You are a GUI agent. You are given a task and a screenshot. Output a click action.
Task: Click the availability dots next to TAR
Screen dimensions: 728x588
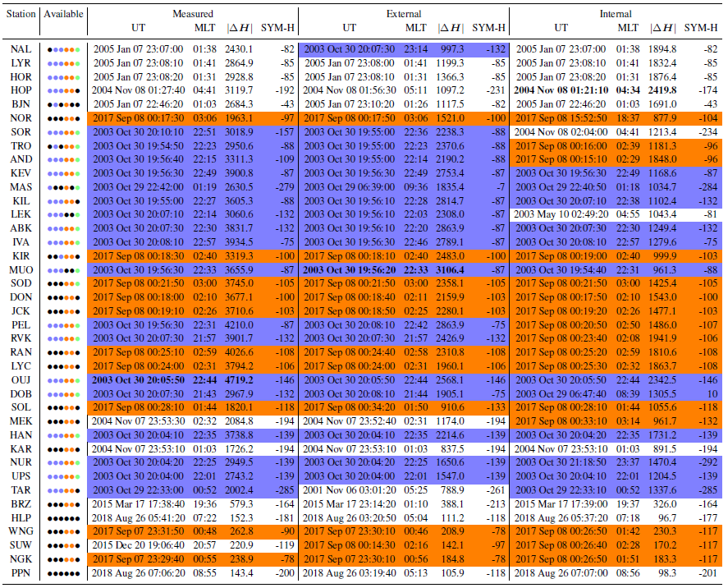(x=63, y=490)
